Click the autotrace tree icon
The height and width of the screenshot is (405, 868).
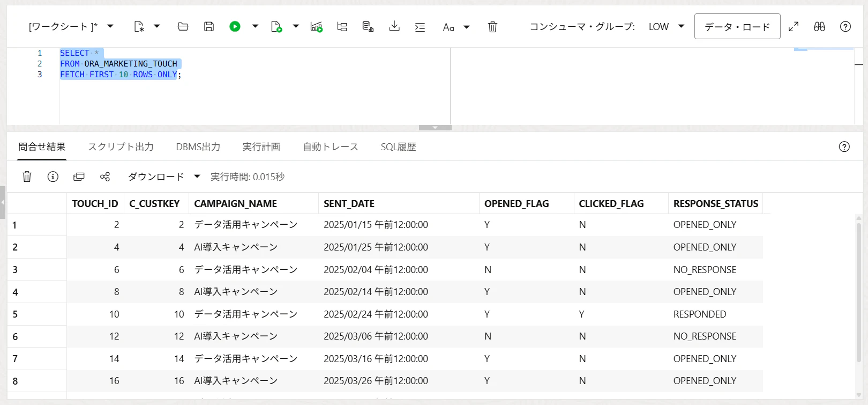click(x=342, y=26)
